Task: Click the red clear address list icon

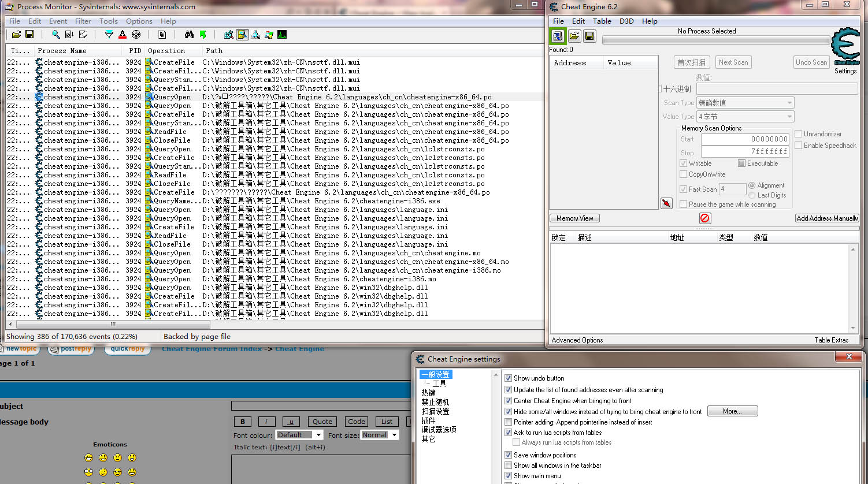Action: (704, 218)
